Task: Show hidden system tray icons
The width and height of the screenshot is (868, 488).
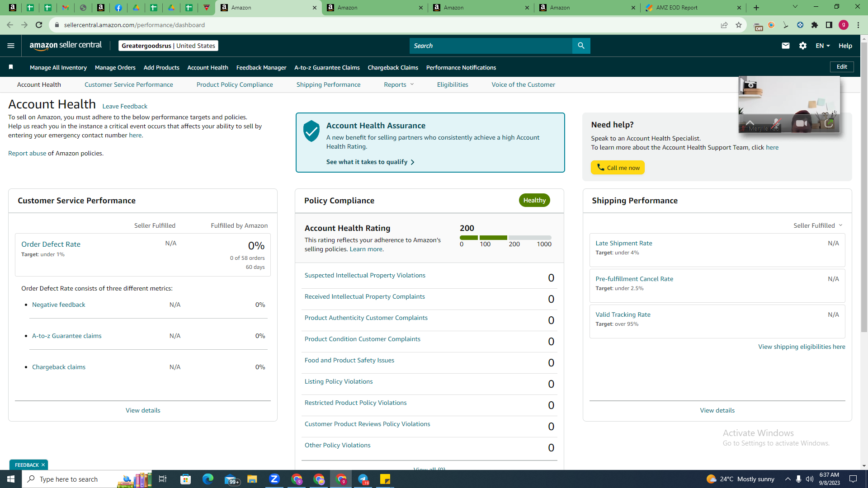Action: pyautogui.click(x=788, y=479)
